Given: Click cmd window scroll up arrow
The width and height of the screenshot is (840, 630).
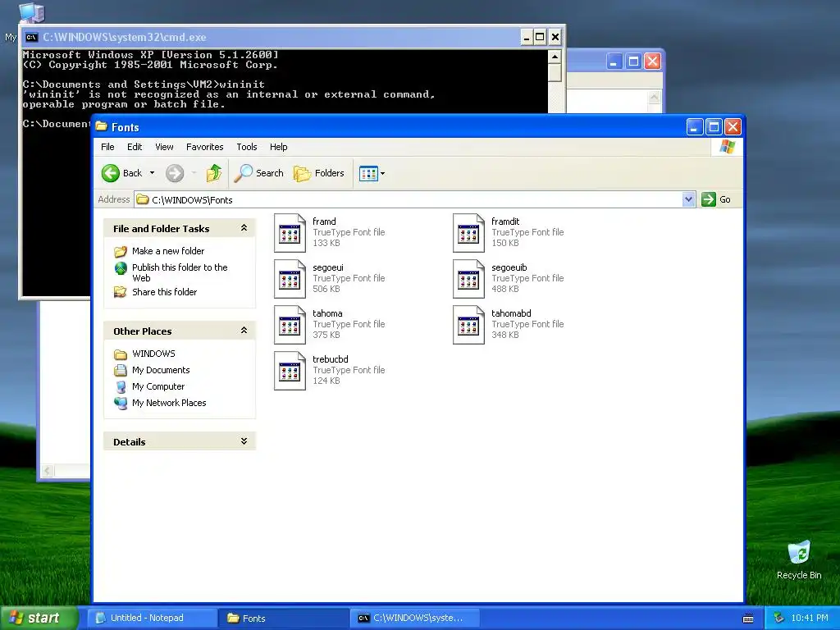Looking at the screenshot, I should point(555,57).
